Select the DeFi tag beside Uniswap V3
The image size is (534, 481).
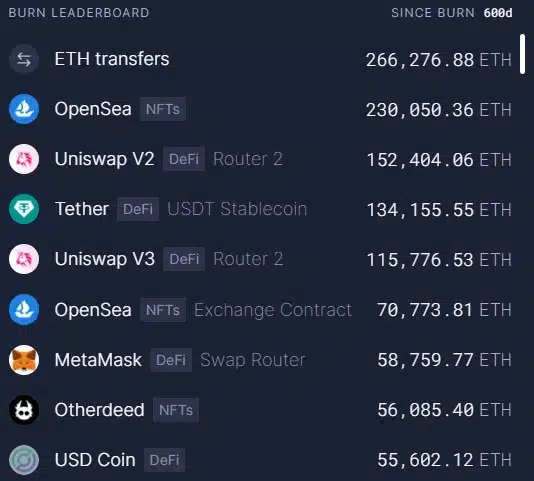(x=184, y=259)
